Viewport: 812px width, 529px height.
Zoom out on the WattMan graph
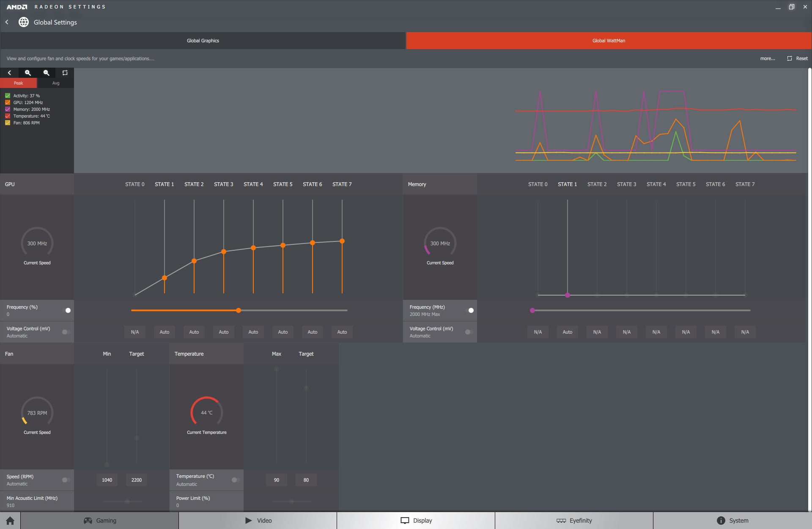pyautogui.click(x=47, y=73)
